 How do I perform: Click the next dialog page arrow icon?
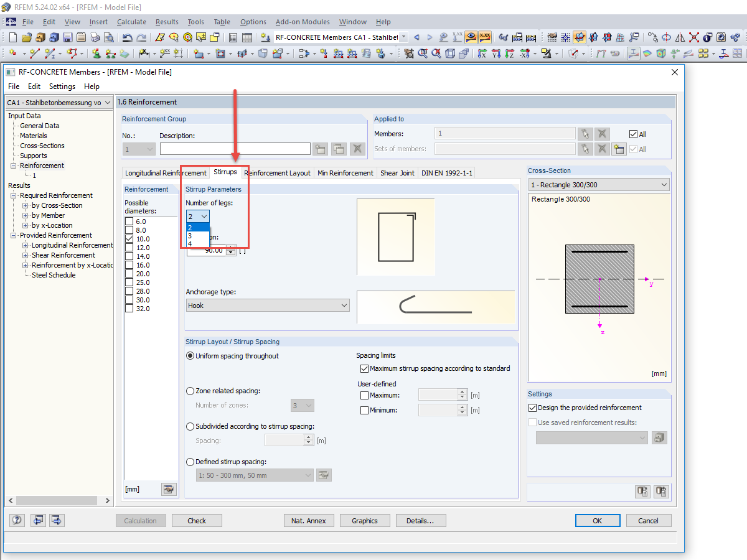[57, 520]
